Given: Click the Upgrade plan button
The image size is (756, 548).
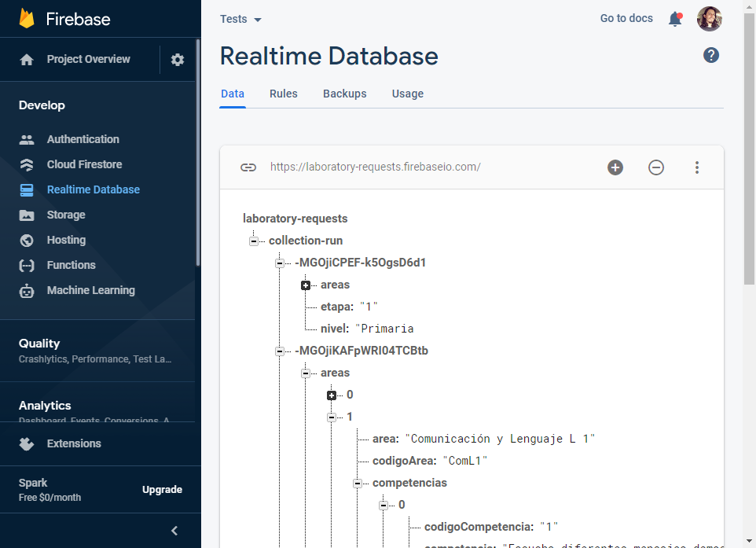Looking at the screenshot, I should click(162, 490).
